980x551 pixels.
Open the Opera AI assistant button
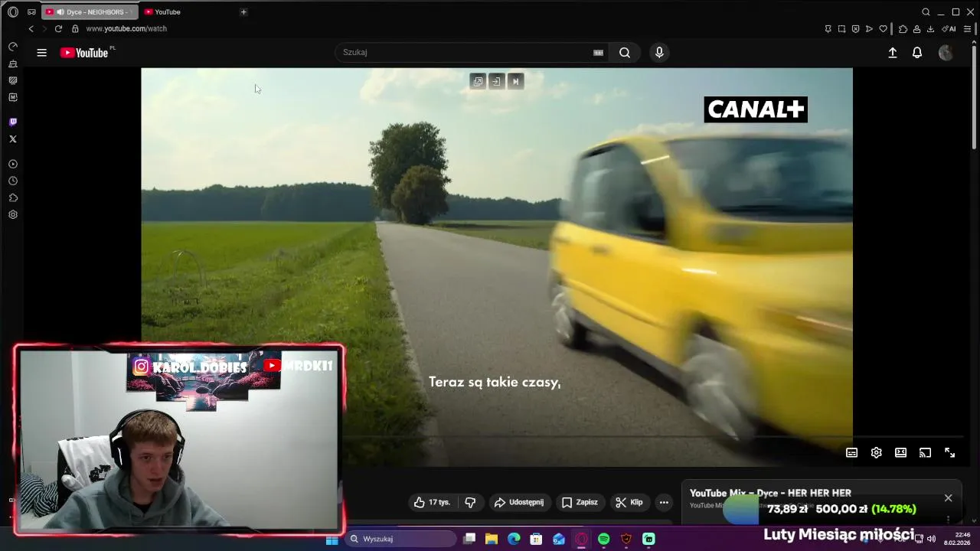[x=949, y=29]
